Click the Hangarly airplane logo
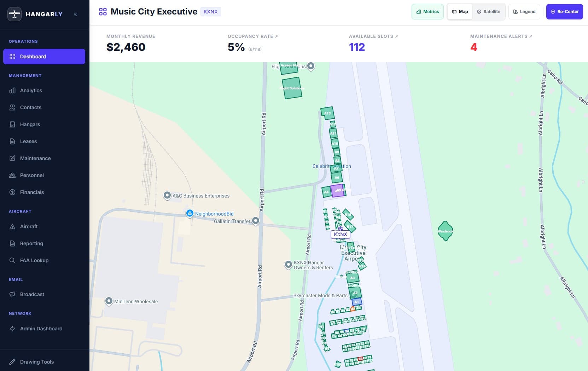 point(14,14)
